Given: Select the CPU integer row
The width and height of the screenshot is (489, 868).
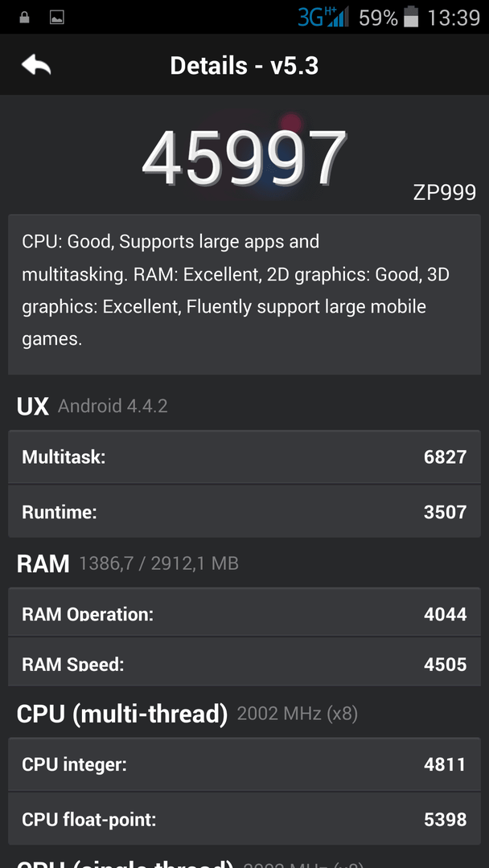Looking at the screenshot, I should [x=244, y=764].
